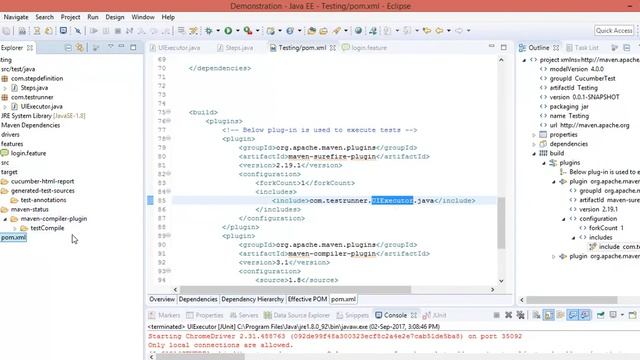The height and width of the screenshot is (360, 640).
Task: Click the Outline horizontal scrollbar thumb
Action: (571, 300)
